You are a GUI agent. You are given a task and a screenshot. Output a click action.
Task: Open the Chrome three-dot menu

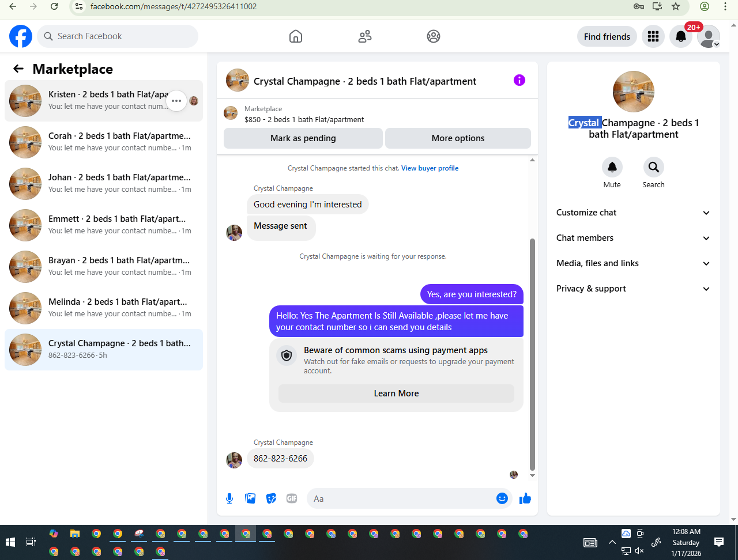[725, 6]
